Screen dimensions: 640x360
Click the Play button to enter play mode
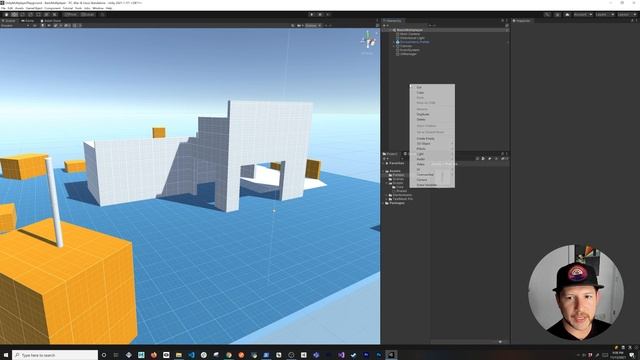pos(312,15)
